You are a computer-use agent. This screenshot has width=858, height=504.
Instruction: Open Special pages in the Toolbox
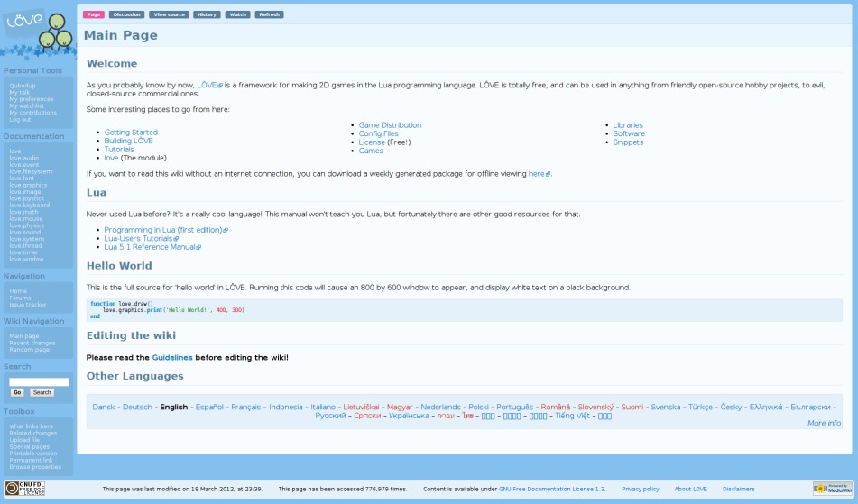click(29, 446)
